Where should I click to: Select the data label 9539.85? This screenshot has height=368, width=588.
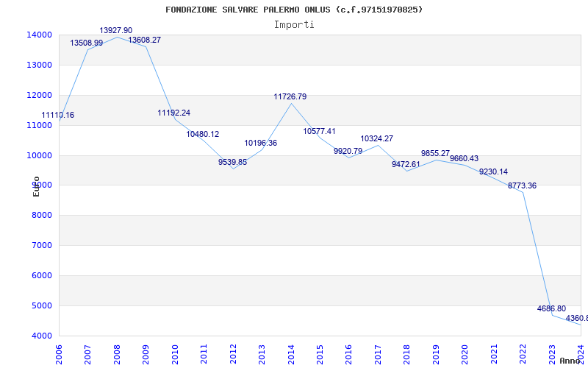(232, 162)
